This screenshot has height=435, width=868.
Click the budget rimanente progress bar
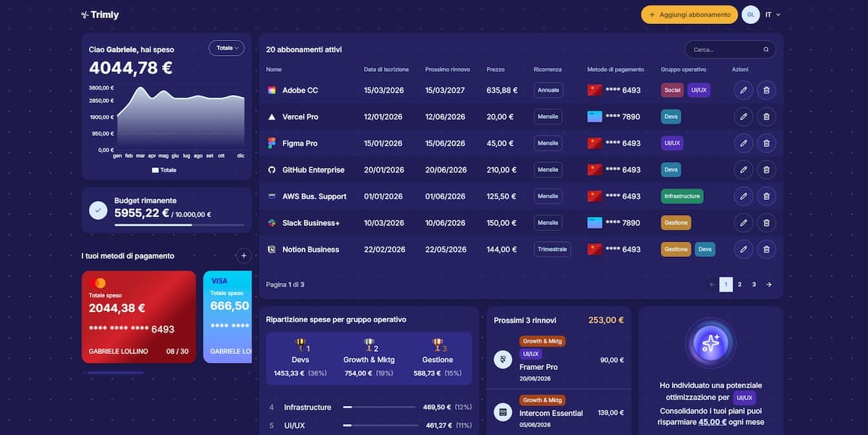[179, 225]
